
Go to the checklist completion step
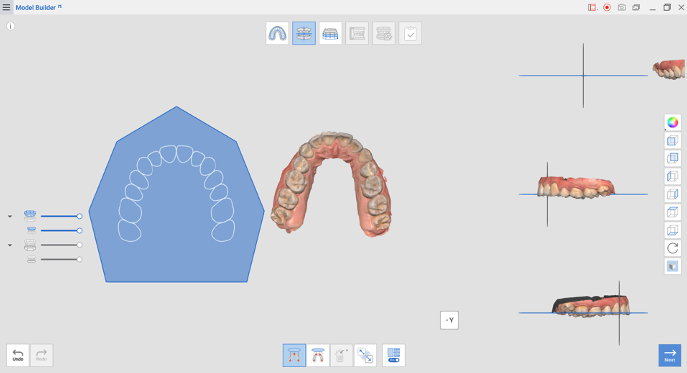pos(410,33)
